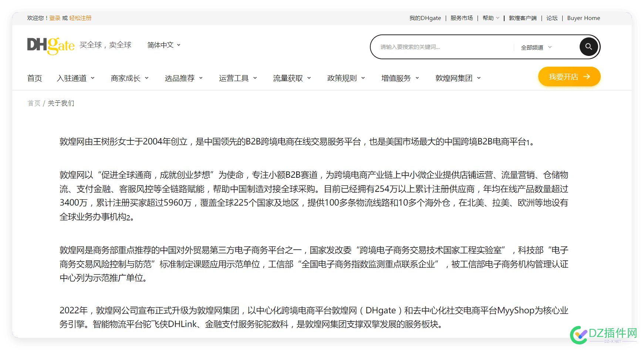
Task: Click paragraph beginning 敦煌网以“促进全球通商
Action: point(314,196)
